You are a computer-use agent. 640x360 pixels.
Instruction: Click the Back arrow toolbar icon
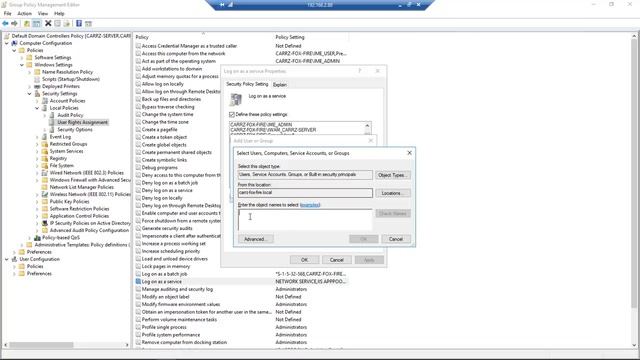click(x=5, y=24)
